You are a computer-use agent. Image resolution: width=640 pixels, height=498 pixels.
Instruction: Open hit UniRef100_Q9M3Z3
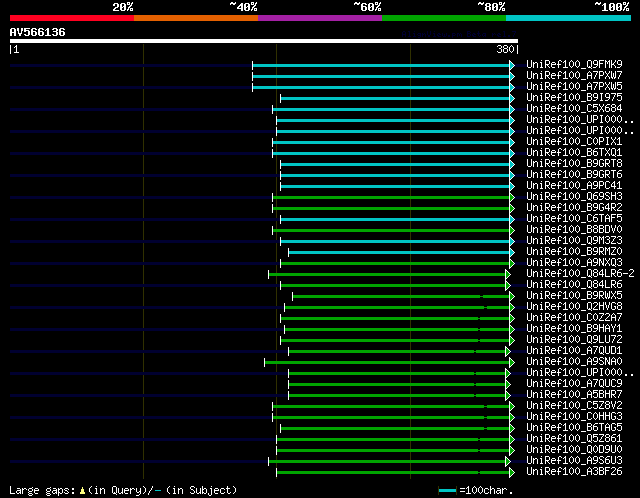(574, 241)
